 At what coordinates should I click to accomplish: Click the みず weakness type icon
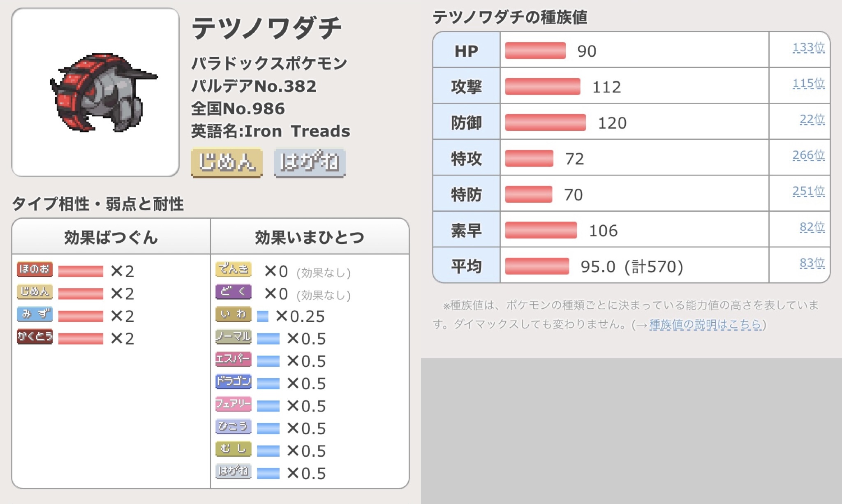click(x=35, y=314)
